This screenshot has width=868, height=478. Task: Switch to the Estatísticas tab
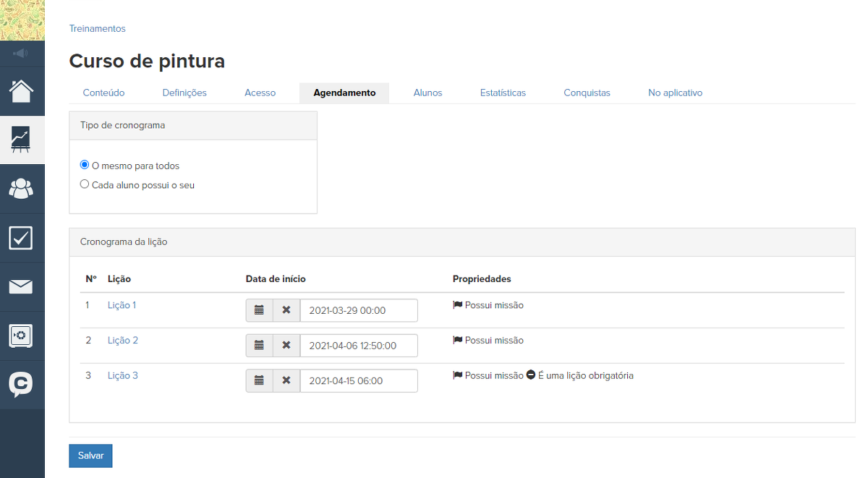pos(503,93)
